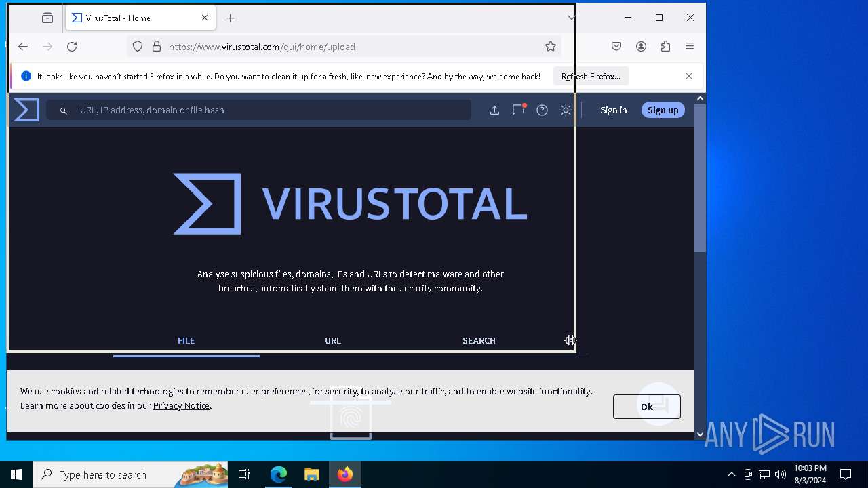Select the VirusTotal - Home tab
Screen dimensions: 868x488
click(x=140, y=18)
